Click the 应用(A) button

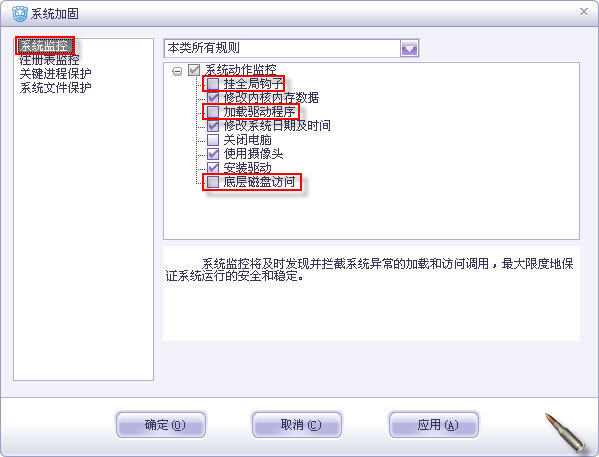434,425
